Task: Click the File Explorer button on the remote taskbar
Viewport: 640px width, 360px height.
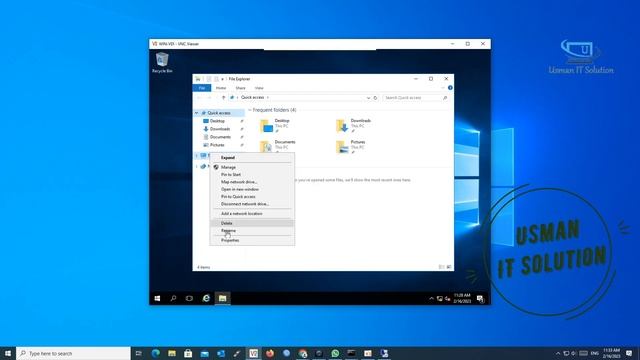Action: click(222, 298)
